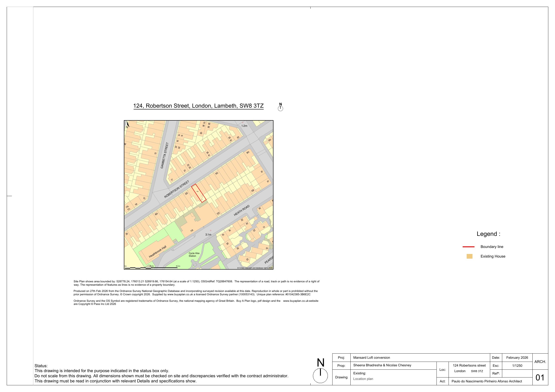Click the Mansard Loft conversion project field

pos(372,358)
